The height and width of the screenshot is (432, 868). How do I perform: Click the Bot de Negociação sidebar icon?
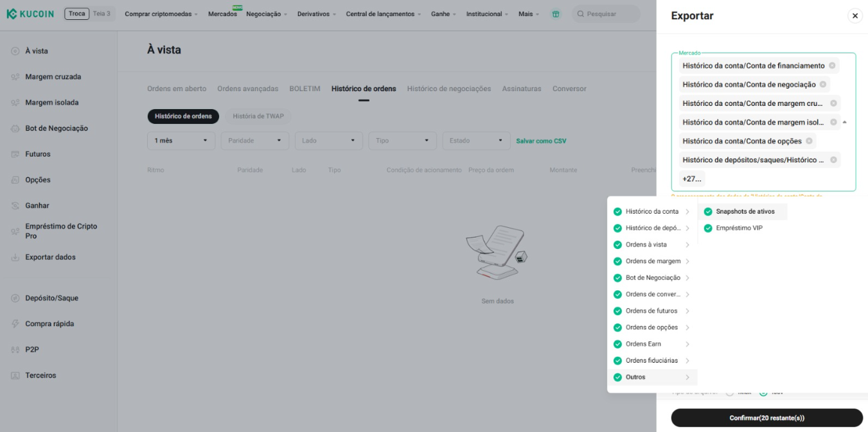15,128
